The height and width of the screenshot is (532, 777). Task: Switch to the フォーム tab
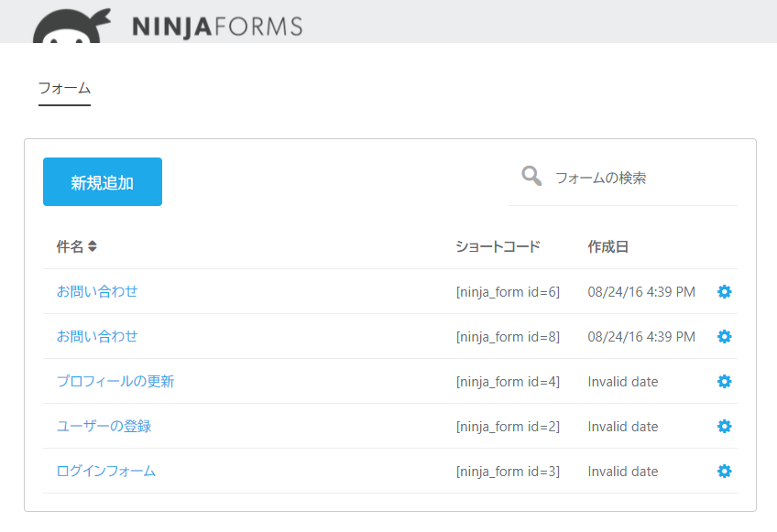[x=64, y=89]
